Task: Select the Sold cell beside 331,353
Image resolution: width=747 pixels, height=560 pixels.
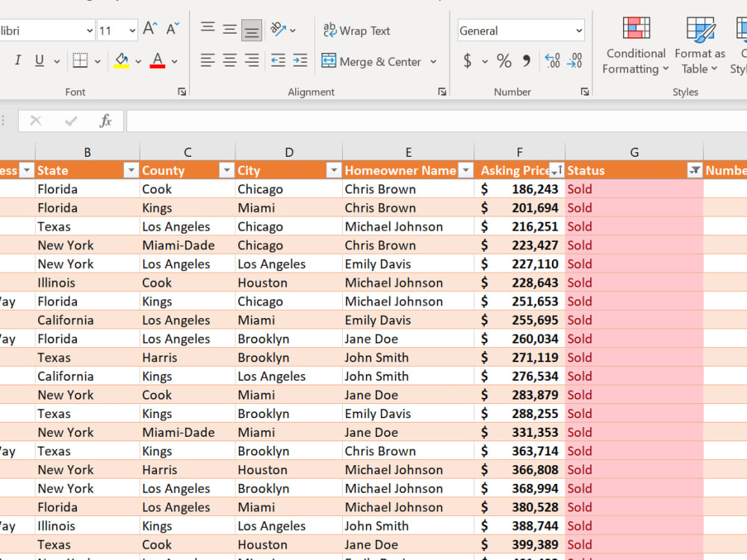Action: coord(634,432)
